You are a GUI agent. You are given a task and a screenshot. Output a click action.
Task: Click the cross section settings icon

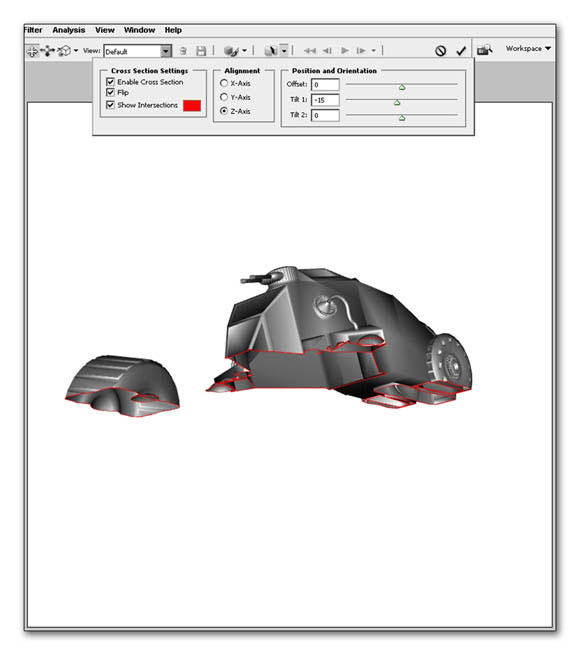coord(271,51)
